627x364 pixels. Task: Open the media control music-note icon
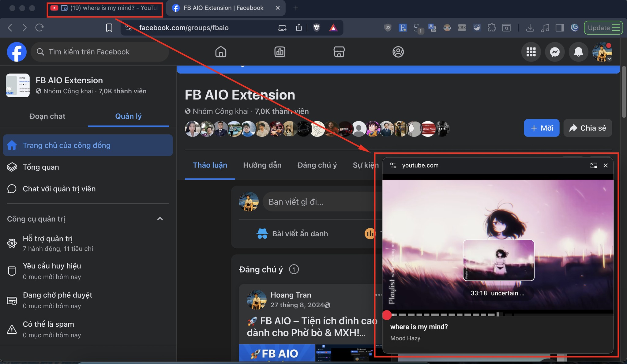(545, 28)
